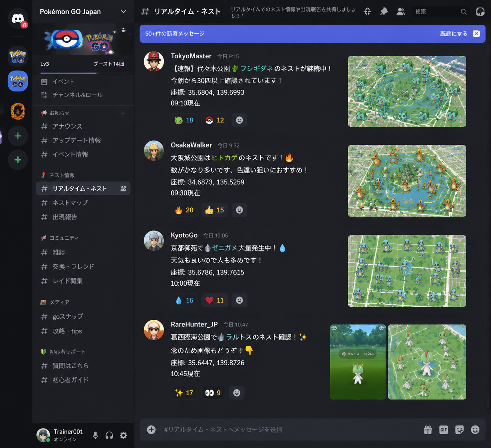Toggle the thumbs-up 15 reaction
The image size is (491, 448).
215,210
